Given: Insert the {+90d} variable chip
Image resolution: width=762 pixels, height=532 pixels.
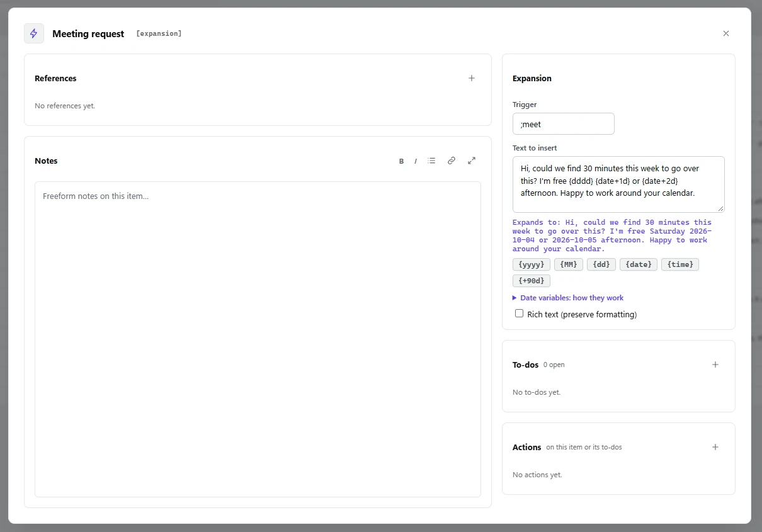Looking at the screenshot, I should click(x=532, y=281).
